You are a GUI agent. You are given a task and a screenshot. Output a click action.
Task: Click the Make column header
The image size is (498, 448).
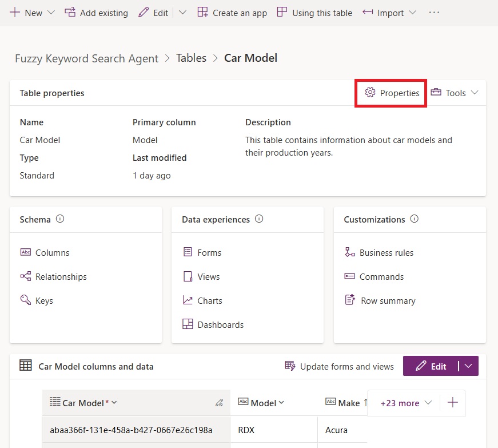(x=345, y=403)
